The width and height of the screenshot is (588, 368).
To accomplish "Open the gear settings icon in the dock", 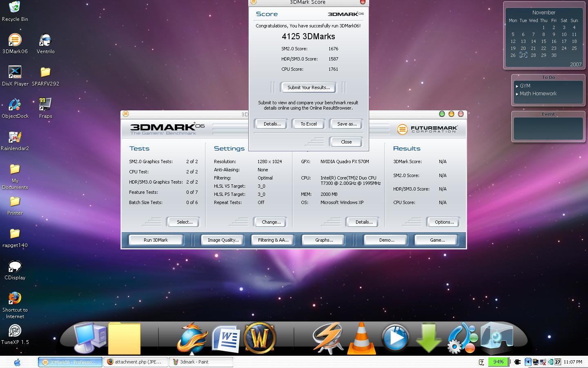I will pos(462,338).
